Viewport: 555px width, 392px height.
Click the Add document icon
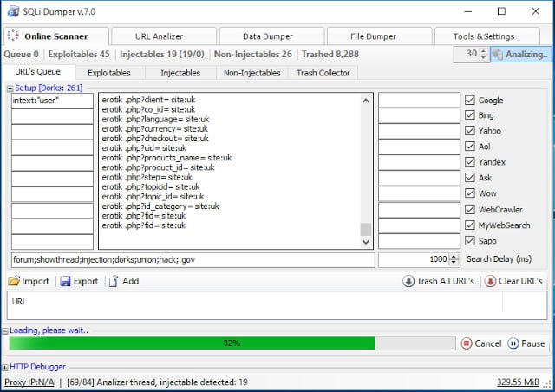click(114, 281)
